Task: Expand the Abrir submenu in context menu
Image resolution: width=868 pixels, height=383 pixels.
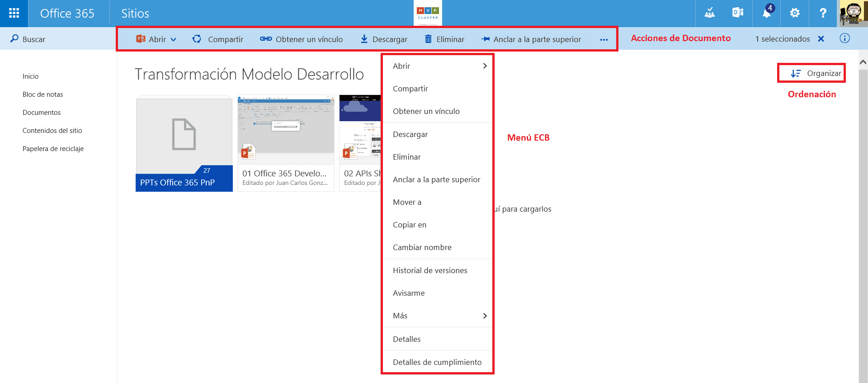Action: pyautogui.click(x=485, y=66)
